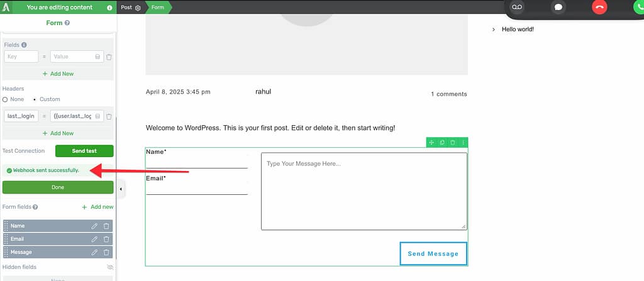Open the Post settings gear
Screen dimensions: 644x281
pyautogui.click(x=138, y=8)
